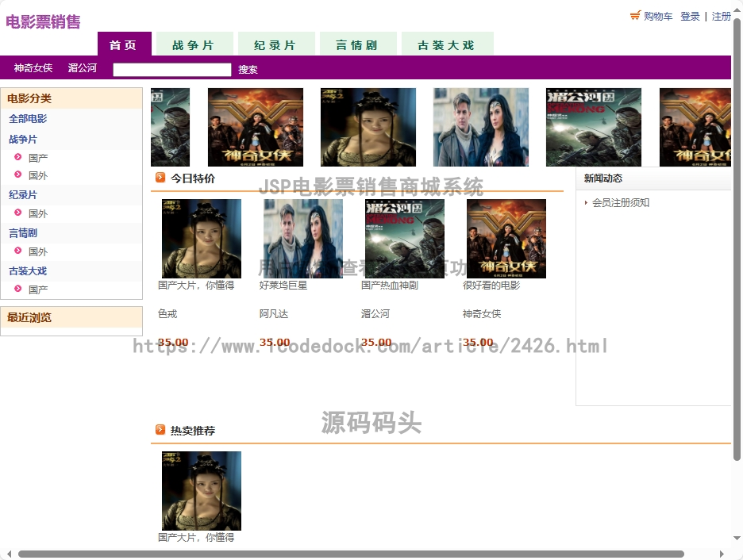The width and height of the screenshot is (743, 560).
Task: Open the 会员注册须知 news item
Action: [x=621, y=202]
